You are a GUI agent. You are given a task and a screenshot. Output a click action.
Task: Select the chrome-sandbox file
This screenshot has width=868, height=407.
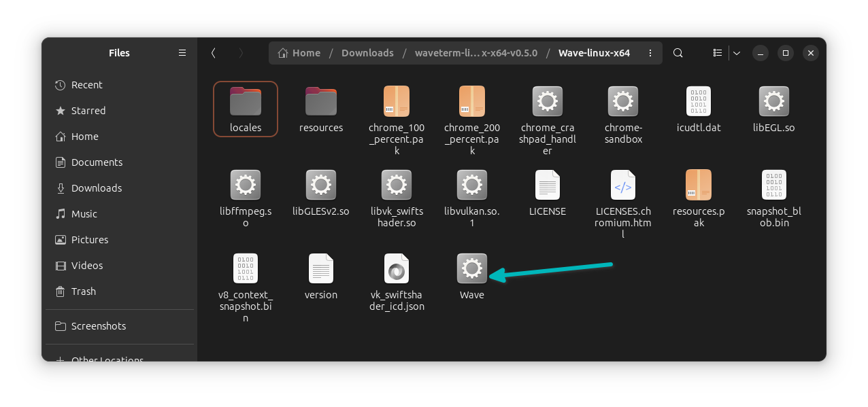pos(622,109)
